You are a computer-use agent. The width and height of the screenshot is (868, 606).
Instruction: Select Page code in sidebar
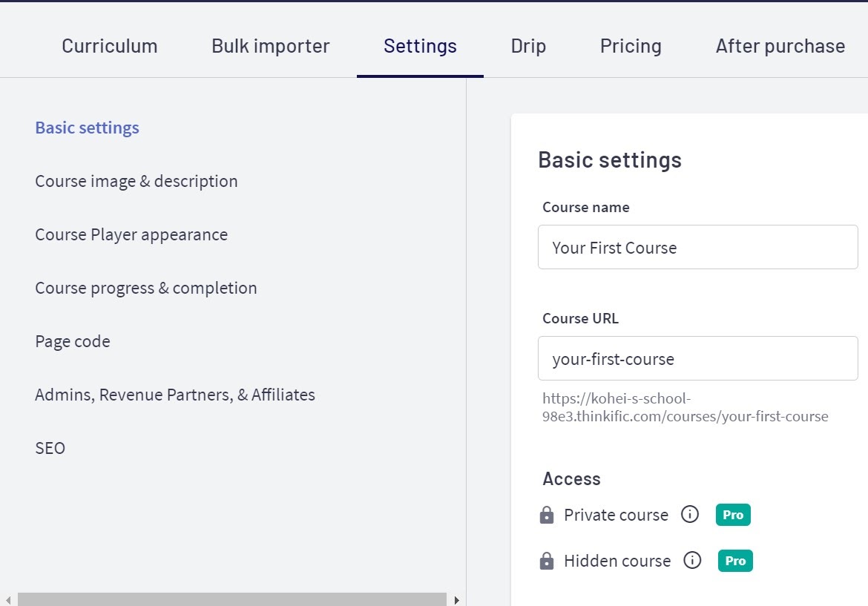click(x=73, y=341)
